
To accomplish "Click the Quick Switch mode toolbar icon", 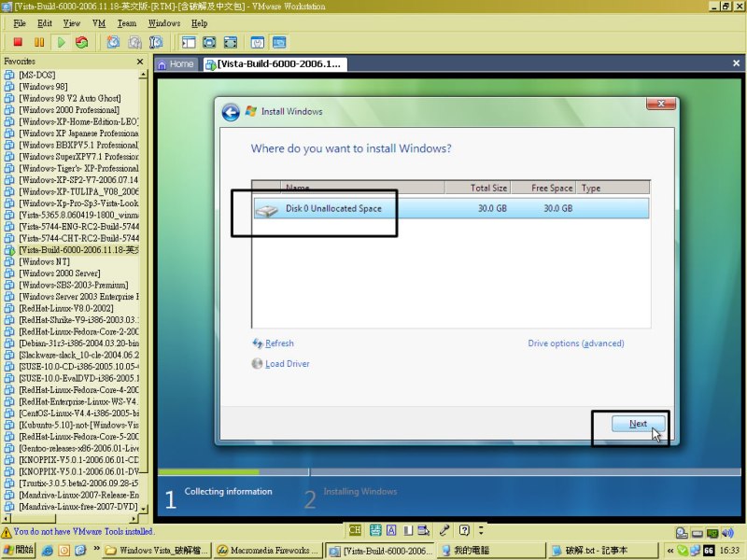I will [230, 42].
